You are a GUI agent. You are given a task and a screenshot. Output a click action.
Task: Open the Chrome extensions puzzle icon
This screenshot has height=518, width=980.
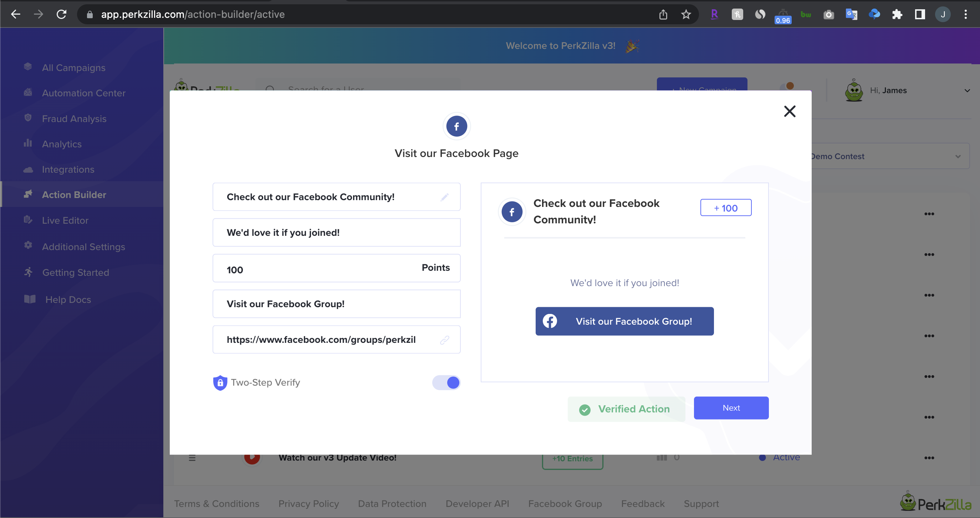point(897,15)
